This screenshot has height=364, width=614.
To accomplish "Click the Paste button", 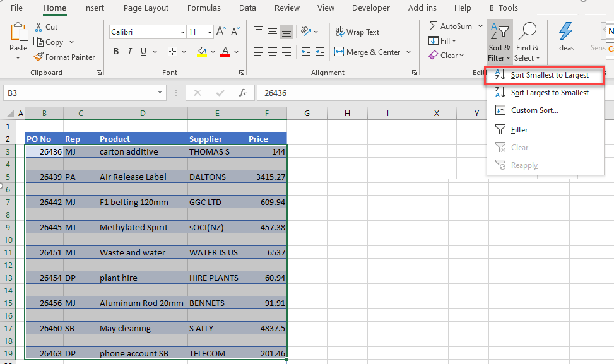I will [x=18, y=38].
